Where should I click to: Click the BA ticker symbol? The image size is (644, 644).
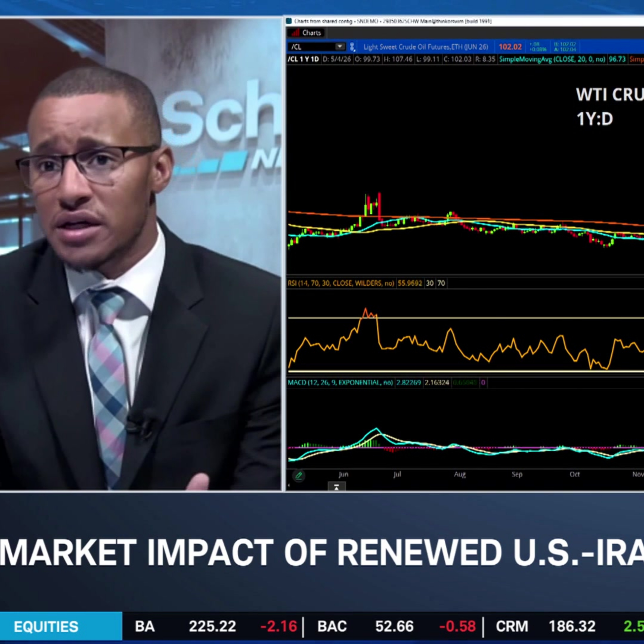(145, 626)
